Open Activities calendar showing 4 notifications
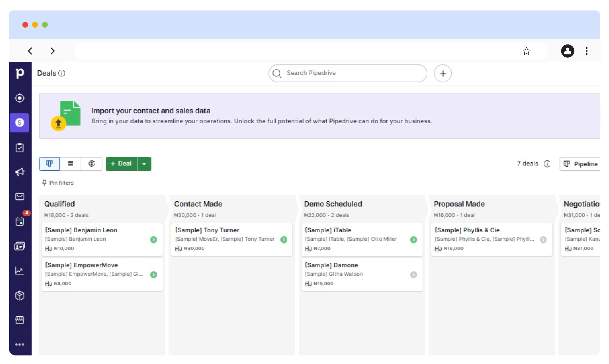This screenshot has width=609, height=364. tap(20, 222)
